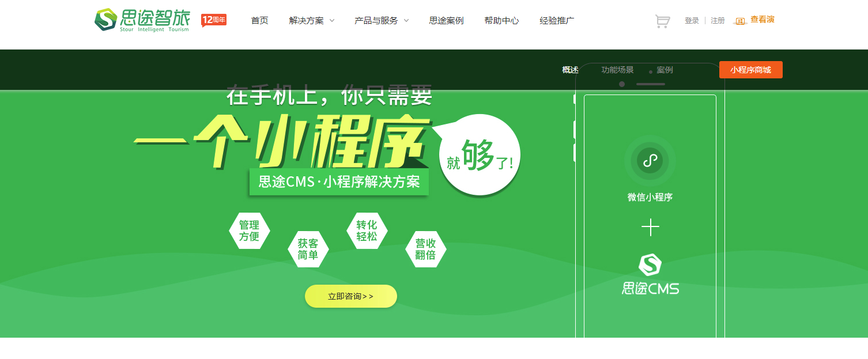Click the 营收翻倍 hexagon icon

coord(425,249)
